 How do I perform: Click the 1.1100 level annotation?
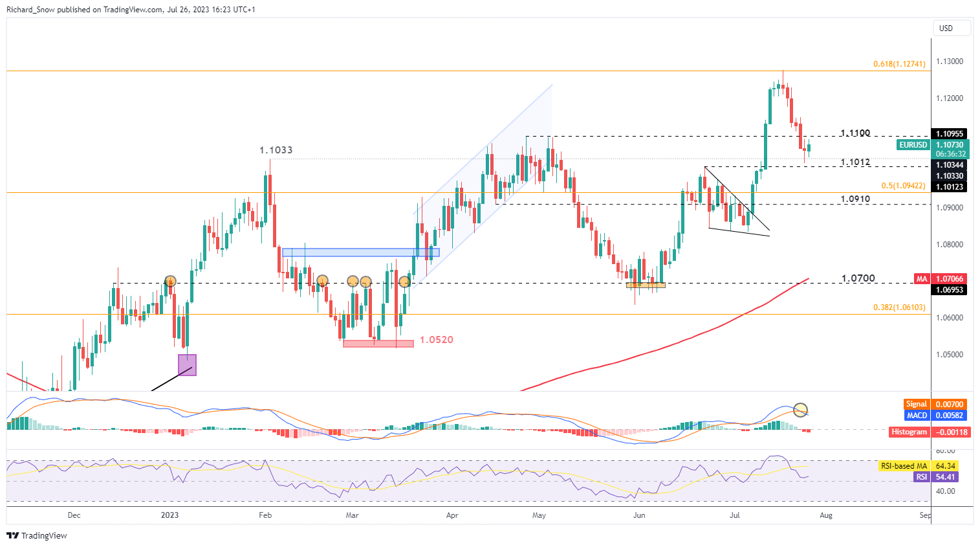855,133
